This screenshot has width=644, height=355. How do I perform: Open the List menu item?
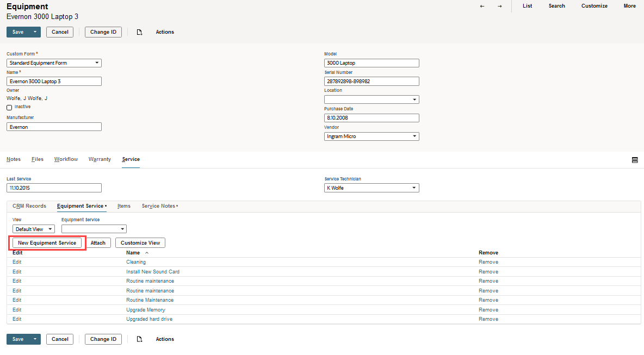point(528,6)
